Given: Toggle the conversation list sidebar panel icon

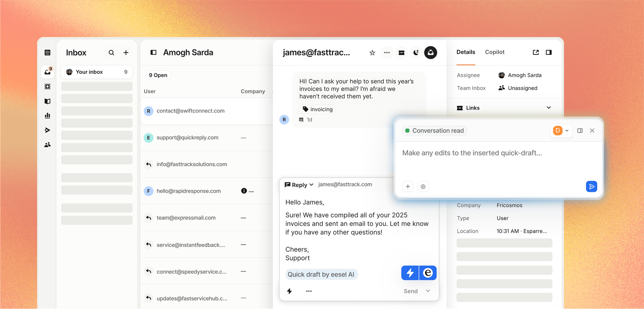Looking at the screenshot, I should [x=153, y=52].
